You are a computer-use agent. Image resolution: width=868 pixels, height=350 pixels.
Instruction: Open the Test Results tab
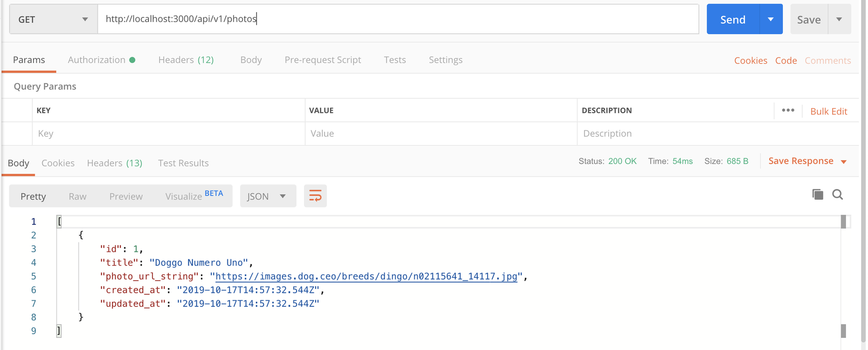(x=183, y=163)
